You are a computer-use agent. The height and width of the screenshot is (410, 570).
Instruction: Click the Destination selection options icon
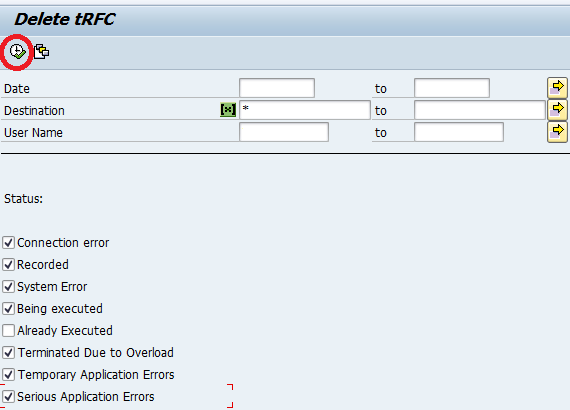228,110
